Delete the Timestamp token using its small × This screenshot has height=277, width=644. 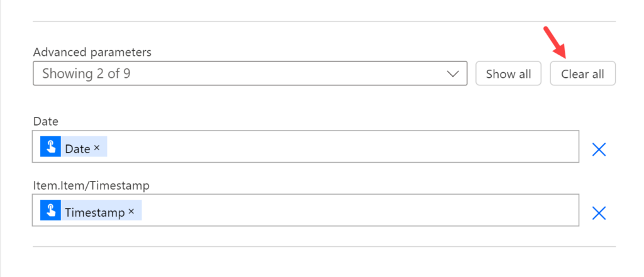click(131, 212)
